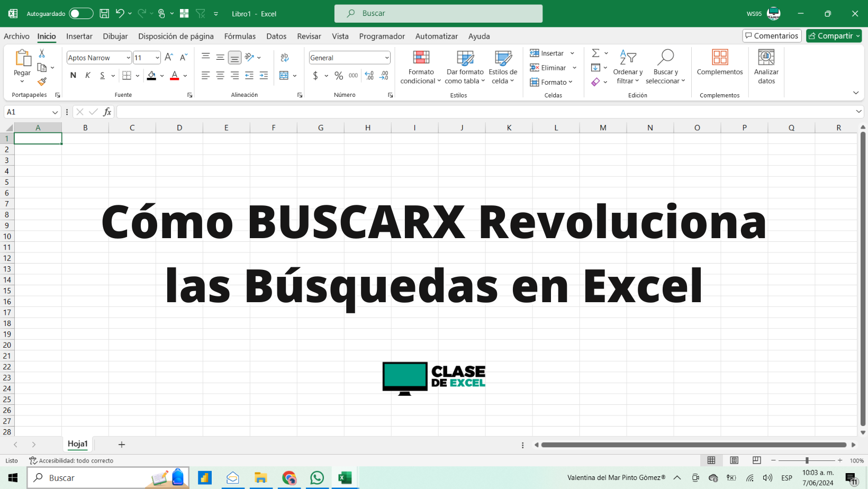Apply percent style format
This screenshot has width=868, height=489.
339,75
